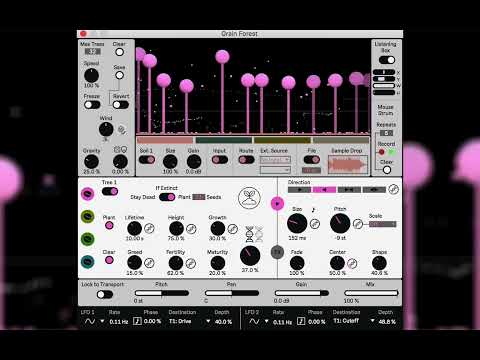The width and height of the screenshot is (480, 360).
Task: Click the Mix slider
Action: [x=371, y=293]
